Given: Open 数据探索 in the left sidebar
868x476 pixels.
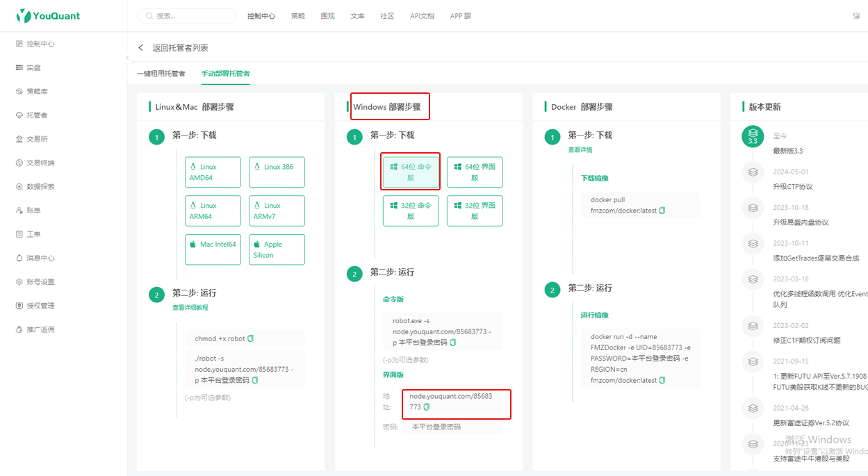Looking at the screenshot, I should tap(35, 186).
